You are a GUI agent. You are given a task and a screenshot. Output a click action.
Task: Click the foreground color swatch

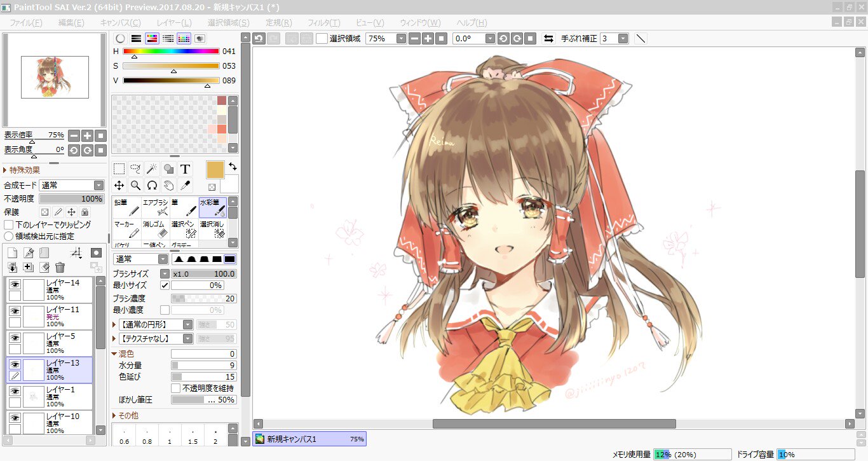215,170
